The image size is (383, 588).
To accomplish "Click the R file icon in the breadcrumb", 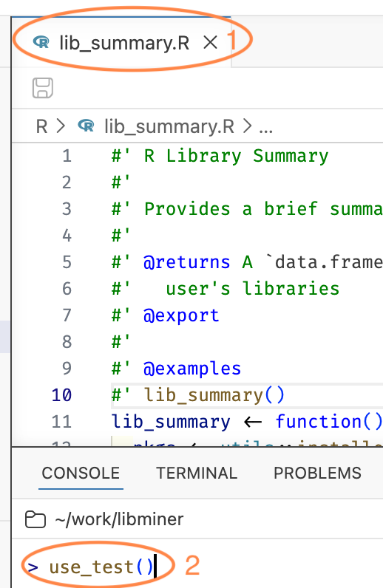I will tap(86, 126).
